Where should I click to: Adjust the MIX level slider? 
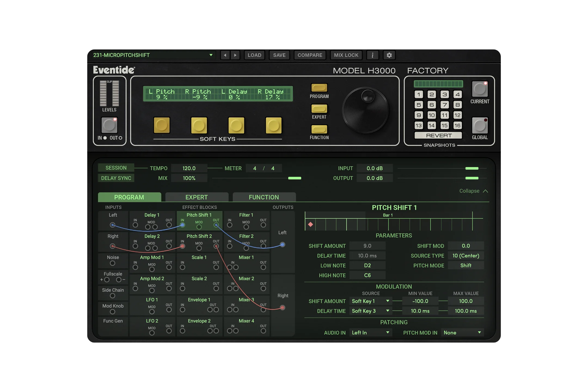tap(295, 178)
